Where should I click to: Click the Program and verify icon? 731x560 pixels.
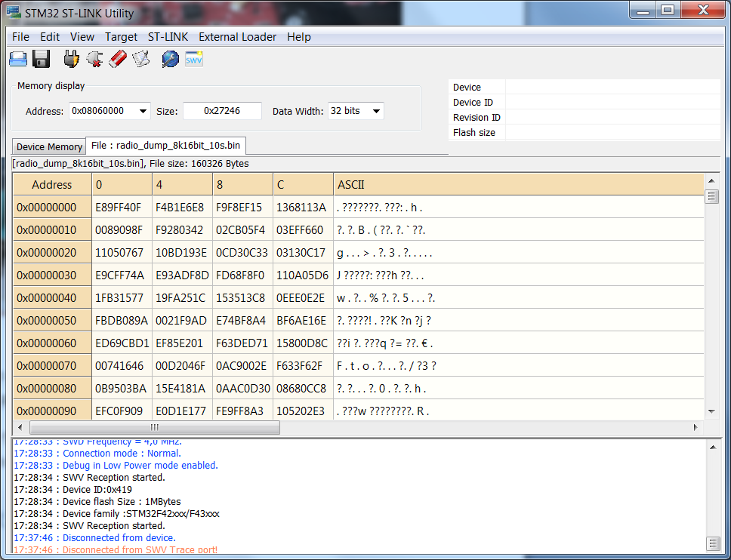pyautogui.click(x=141, y=60)
